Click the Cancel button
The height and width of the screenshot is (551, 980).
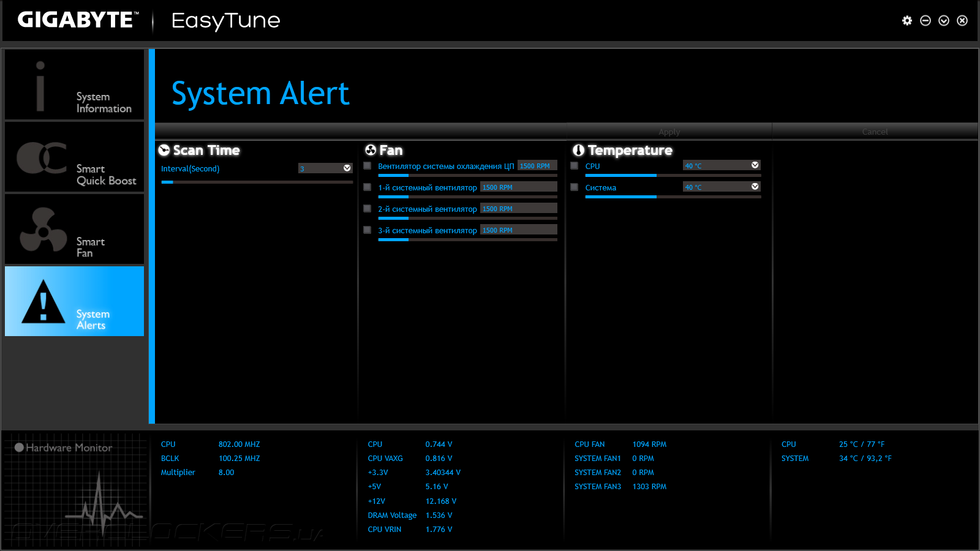click(875, 132)
